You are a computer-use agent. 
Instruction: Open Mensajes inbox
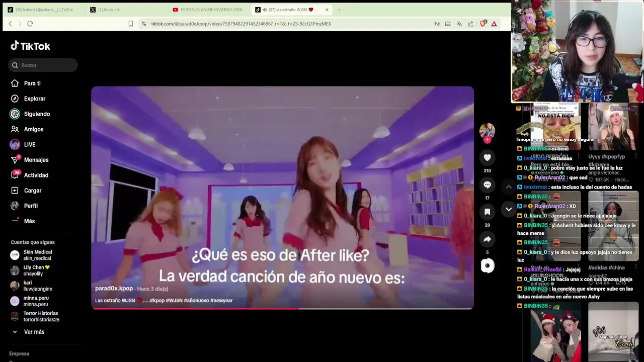click(36, 160)
